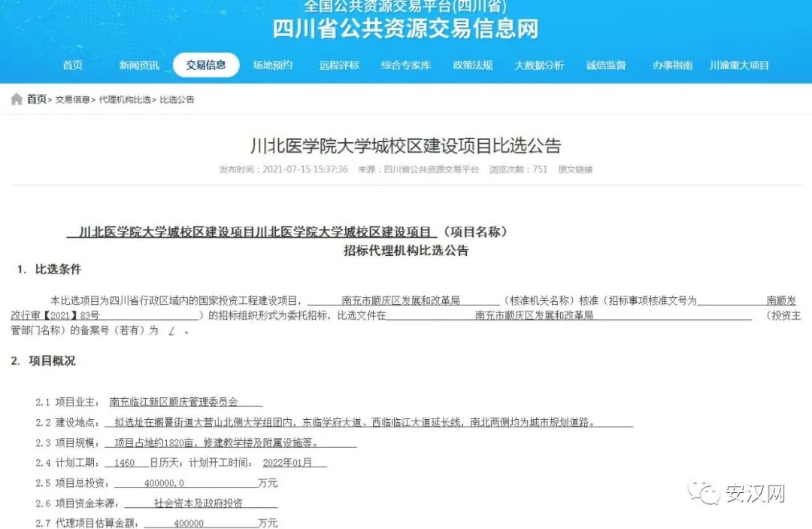Open 场地预约 navigation tab
Image resolution: width=812 pixels, height=529 pixels.
273,65
